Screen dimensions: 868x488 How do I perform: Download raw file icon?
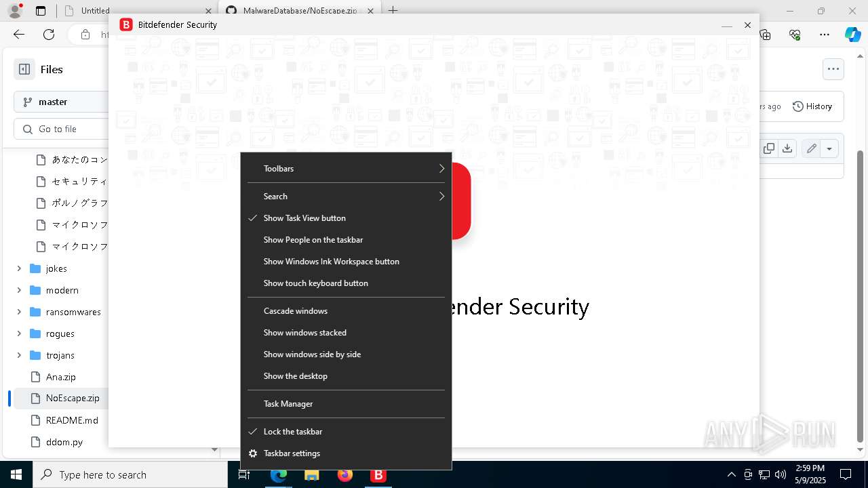click(787, 148)
